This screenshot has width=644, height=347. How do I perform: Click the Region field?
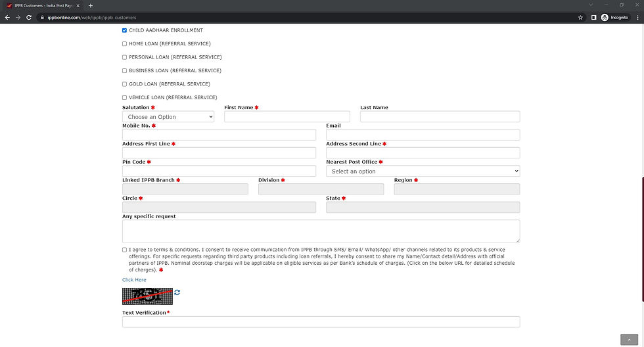[x=457, y=189]
